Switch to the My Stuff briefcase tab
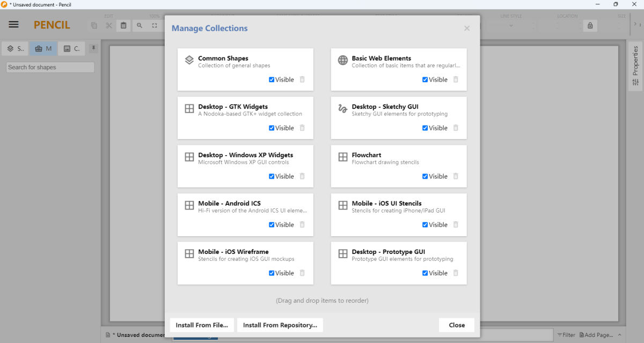The height and width of the screenshot is (343, 644). pyautogui.click(x=43, y=49)
